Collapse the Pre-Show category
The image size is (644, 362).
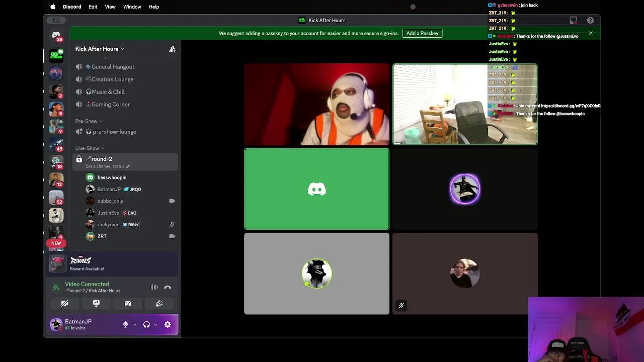coord(89,121)
